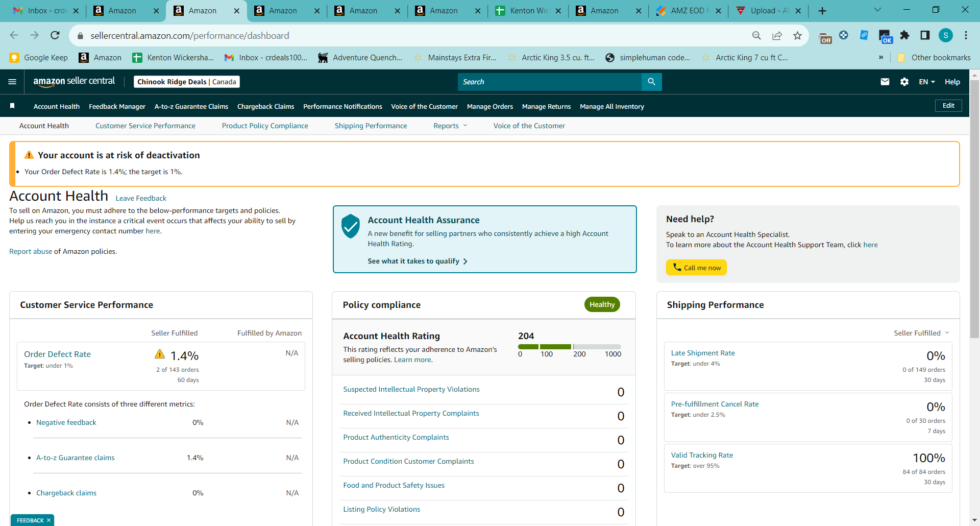Viewport: 980px width, 526px height.
Task: Click the browser address bar URL
Action: click(x=190, y=36)
